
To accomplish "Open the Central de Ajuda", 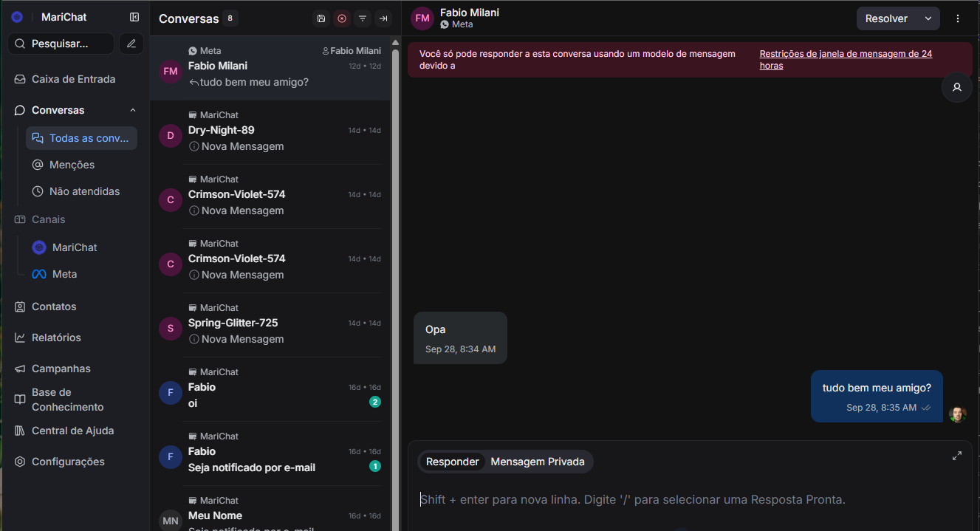I will tap(72, 431).
